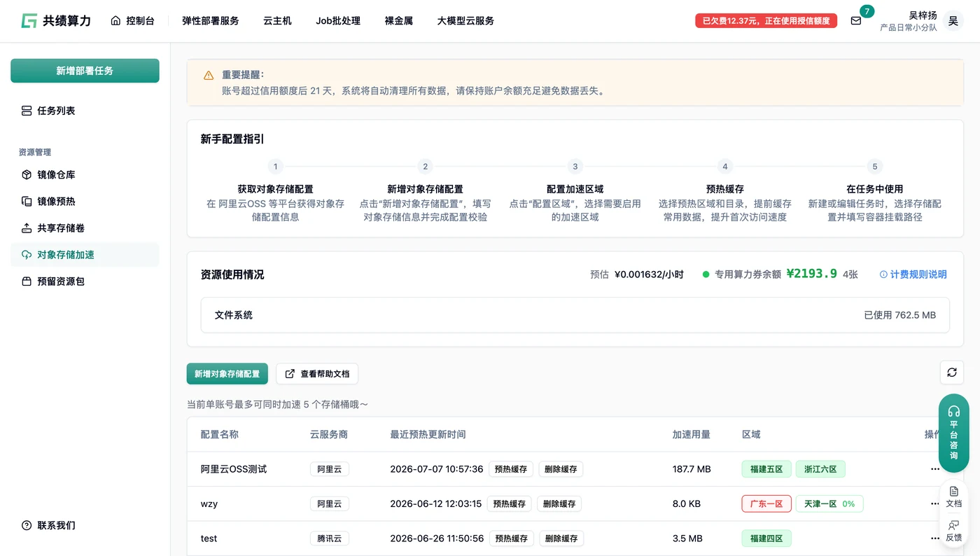Click 删除缓存 for 阿里云OSS测试 row

561,469
